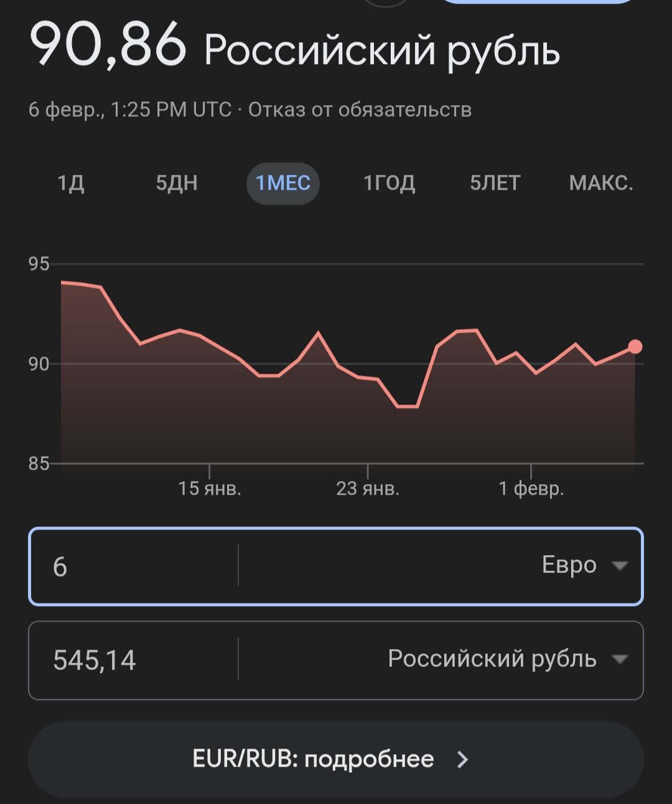This screenshot has height=804, width=672.
Task: Select the 5ДН chart range
Action: pos(177,184)
